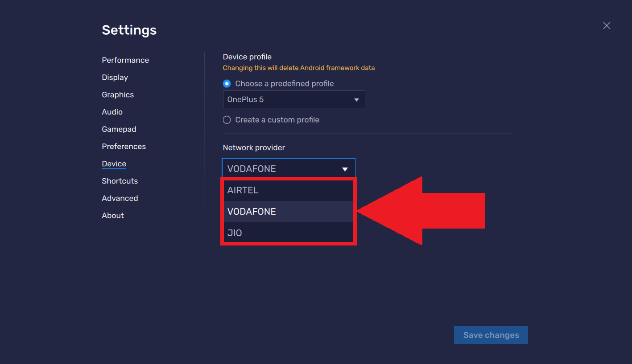Select the Device settings tab

tap(114, 164)
